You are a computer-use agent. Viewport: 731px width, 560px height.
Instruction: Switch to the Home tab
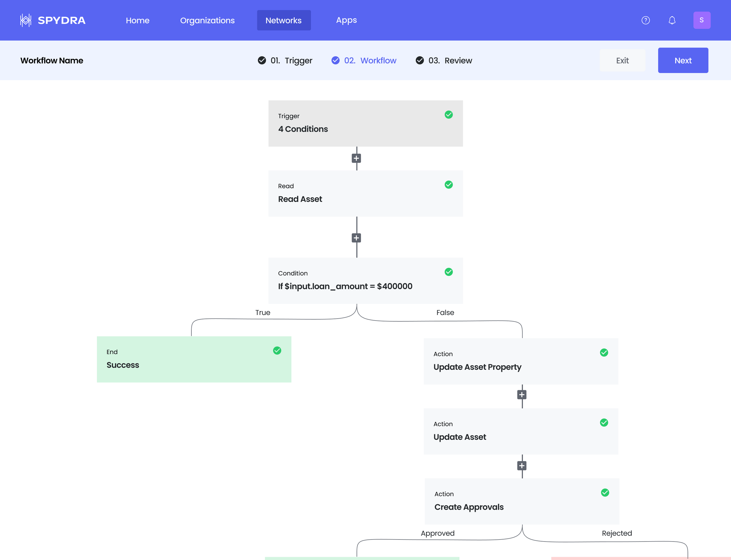click(x=137, y=20)
